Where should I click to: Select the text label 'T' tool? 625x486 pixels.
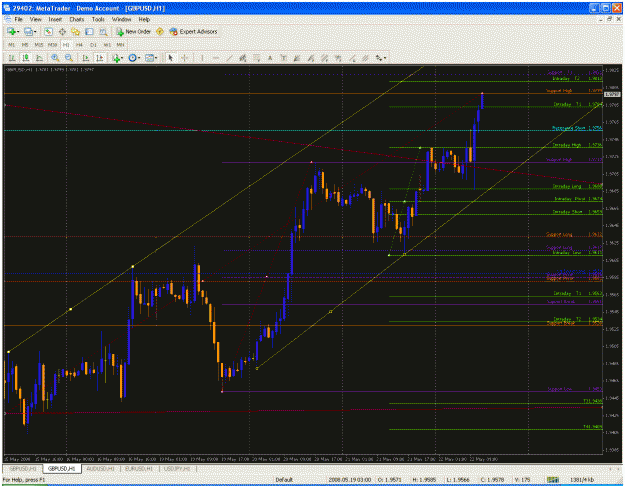(x=283, y=58)
